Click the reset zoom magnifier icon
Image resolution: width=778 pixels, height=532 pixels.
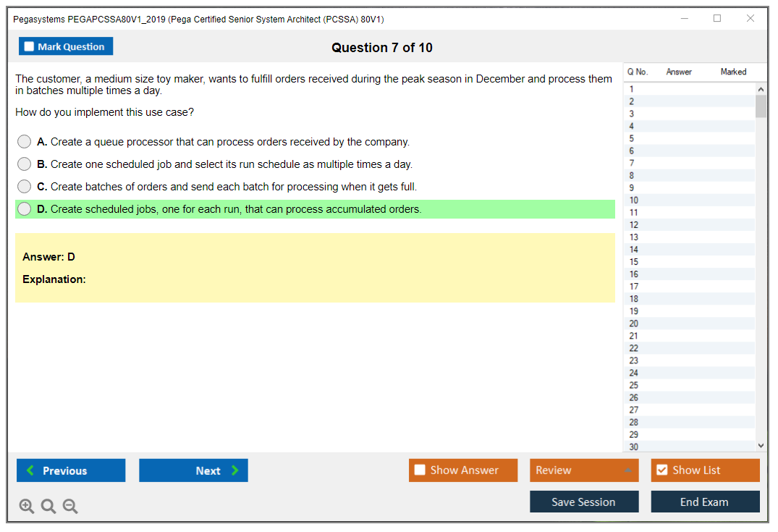tap(48, 507)
